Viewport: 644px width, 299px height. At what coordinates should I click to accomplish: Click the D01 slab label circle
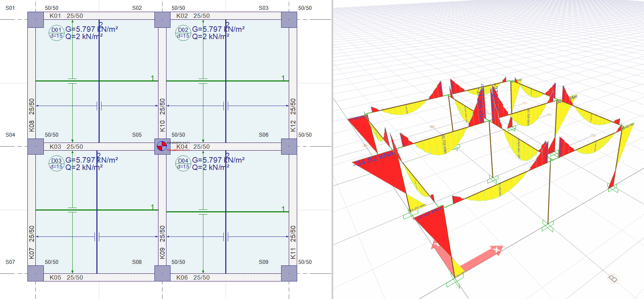point(56,33)
